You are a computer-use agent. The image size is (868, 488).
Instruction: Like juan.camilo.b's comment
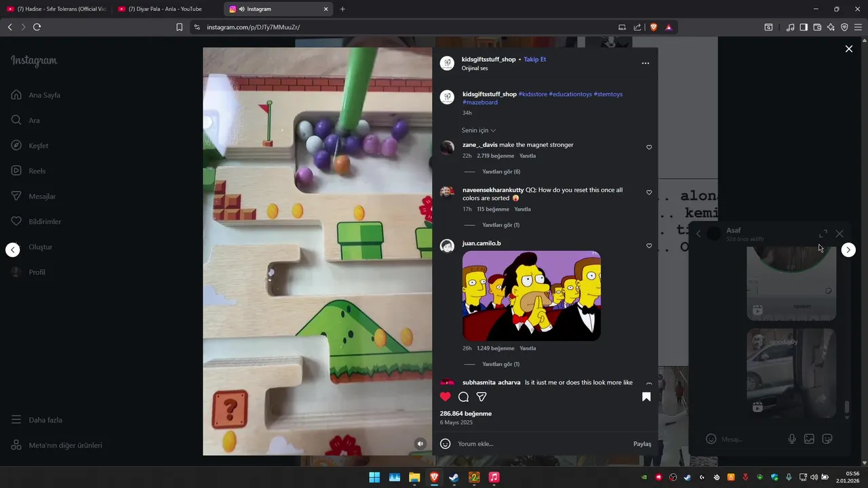click(x=649, y=246)
